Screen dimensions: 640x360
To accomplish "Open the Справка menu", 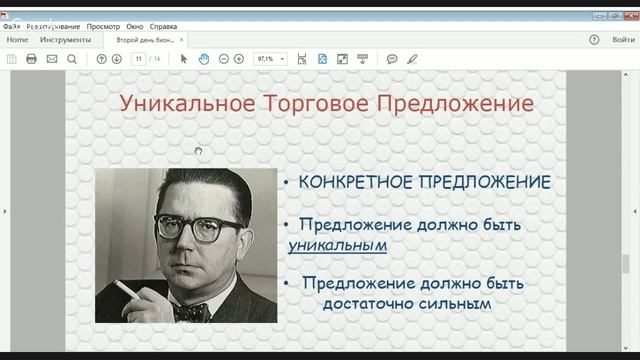I will [163, 27].
